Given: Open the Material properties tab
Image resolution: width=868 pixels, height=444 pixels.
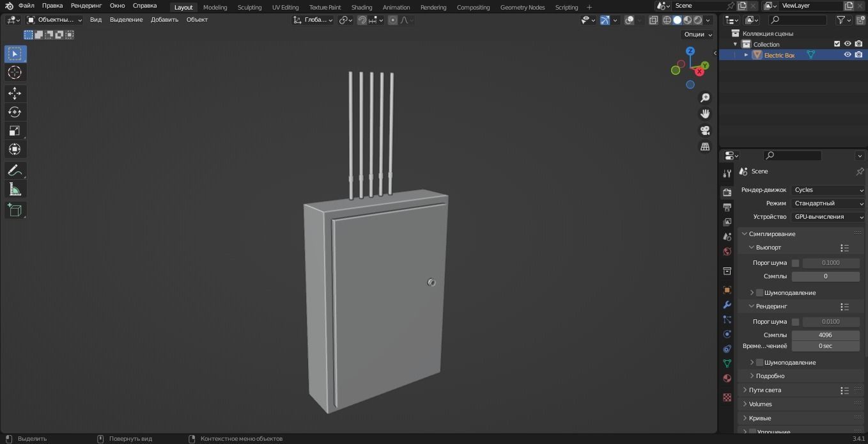Looking at the screenshot, I should (727, 378).
